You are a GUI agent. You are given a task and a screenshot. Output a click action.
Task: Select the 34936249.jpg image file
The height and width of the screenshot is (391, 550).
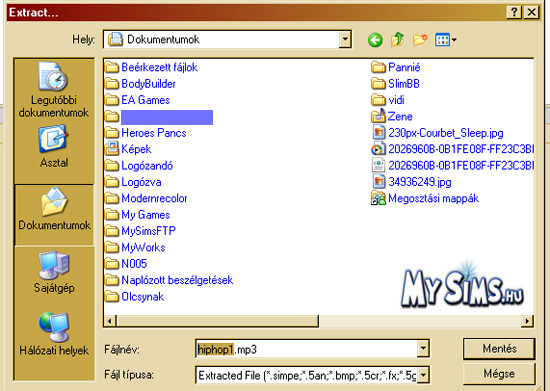coord(411,182)
